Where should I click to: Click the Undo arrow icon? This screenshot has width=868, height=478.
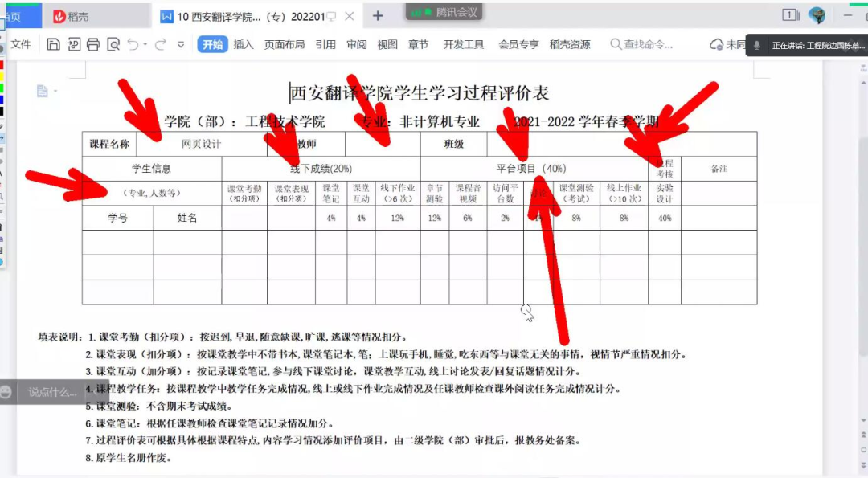133,45
